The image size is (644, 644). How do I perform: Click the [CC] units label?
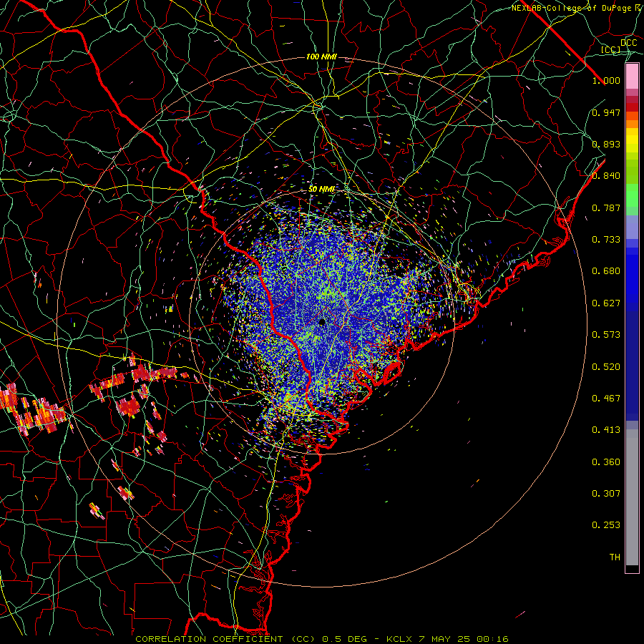pyautogui.click(x=611, y=49)
